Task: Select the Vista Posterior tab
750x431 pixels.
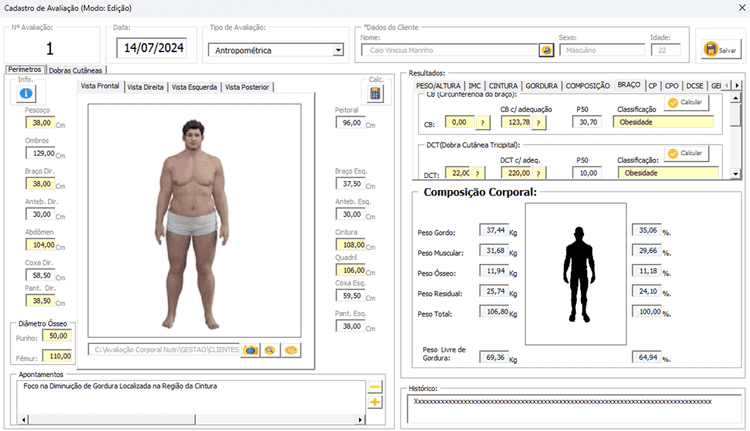Action: 247,87
